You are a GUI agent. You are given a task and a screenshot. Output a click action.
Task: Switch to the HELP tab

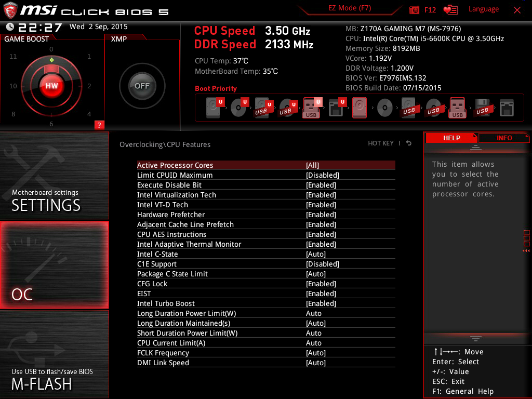[x=451, y=138]
